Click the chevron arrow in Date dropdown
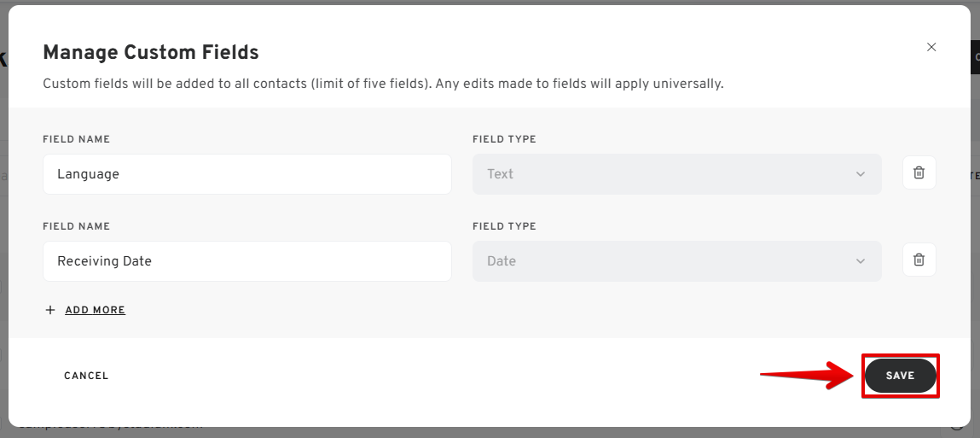 point(860,261)
